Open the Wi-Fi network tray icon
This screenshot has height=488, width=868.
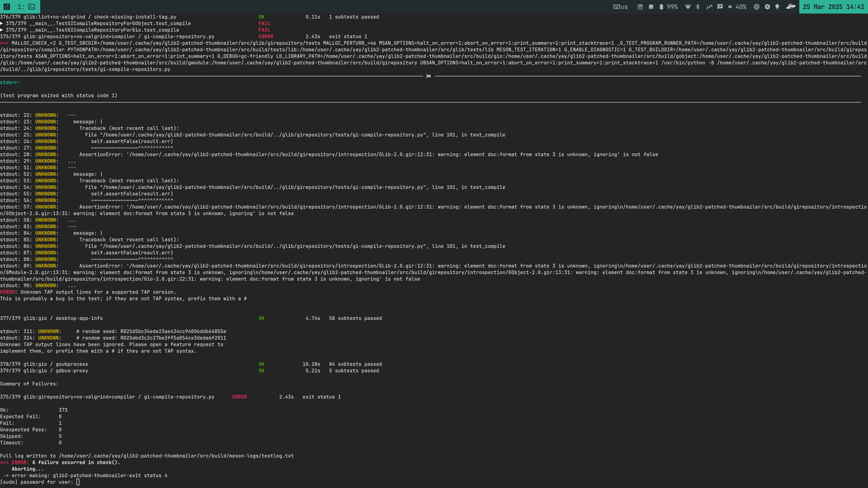688,7
